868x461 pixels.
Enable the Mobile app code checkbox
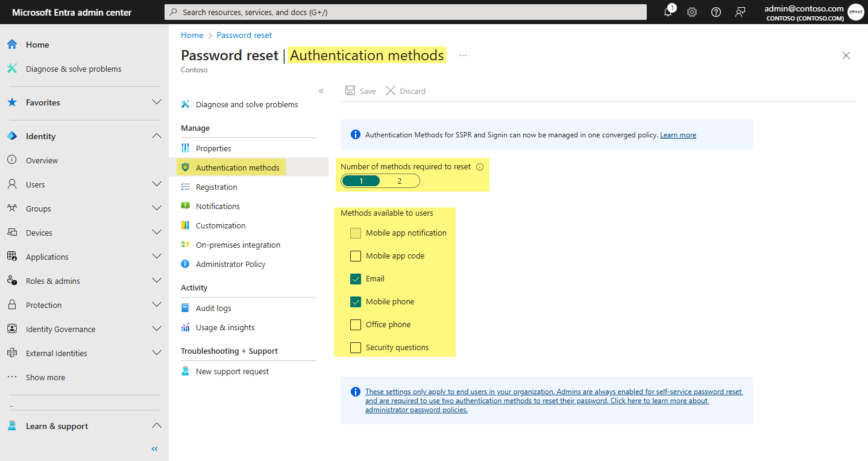click(x=356, y=256)
